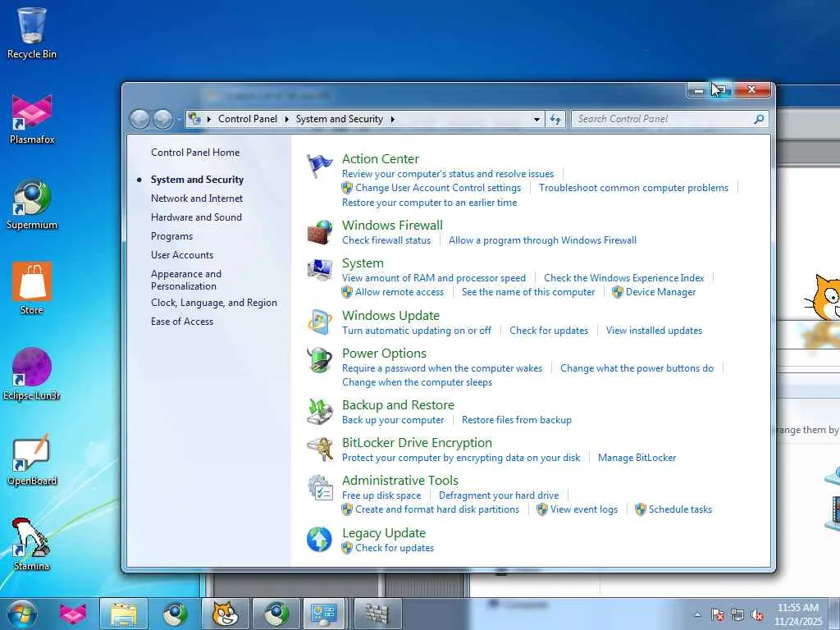The width and height of the screenshot is (840, 630).
Task: Click the Legacy Update globe icon
Action: (319, 540)
